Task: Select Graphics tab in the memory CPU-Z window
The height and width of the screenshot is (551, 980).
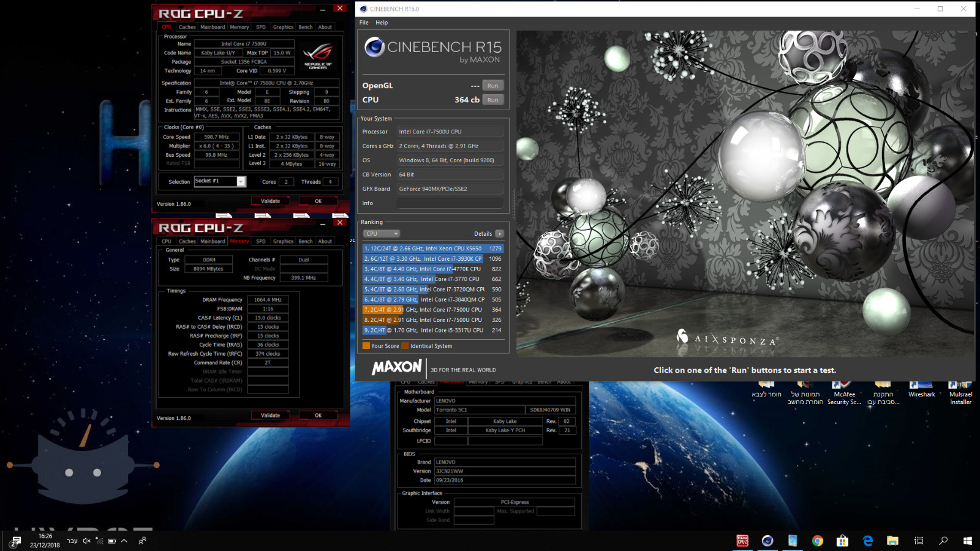Action: click(x=283, y=241)
